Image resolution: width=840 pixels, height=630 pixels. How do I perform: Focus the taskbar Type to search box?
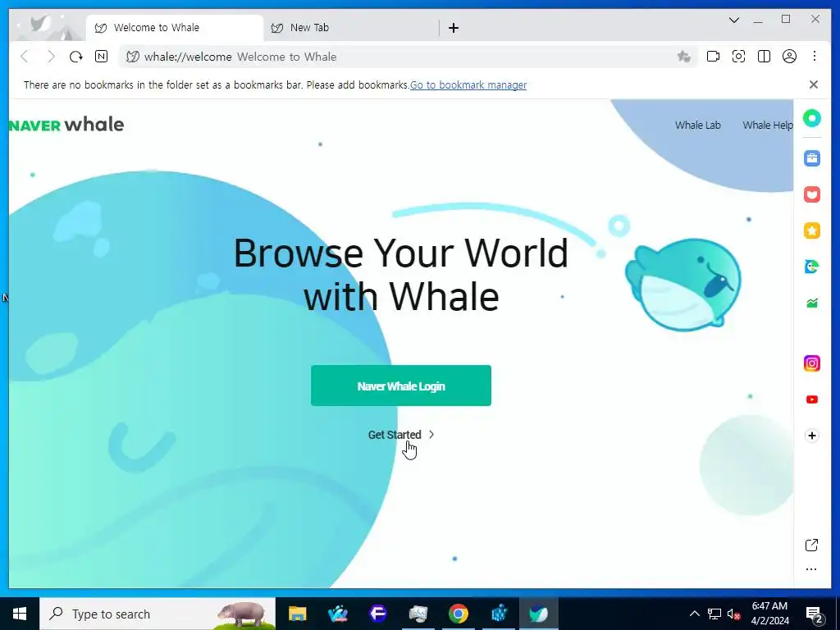pyautogui.click(x=157, y=614)
